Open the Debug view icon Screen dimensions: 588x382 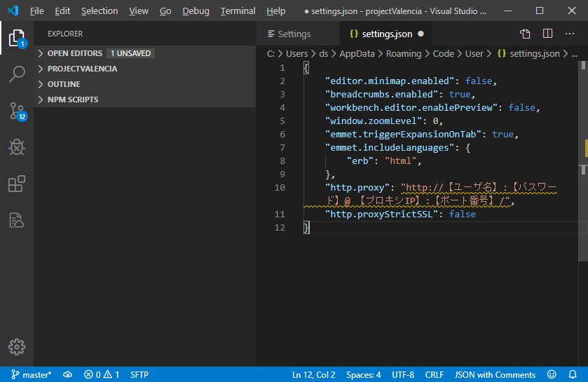tap(17, 147)
